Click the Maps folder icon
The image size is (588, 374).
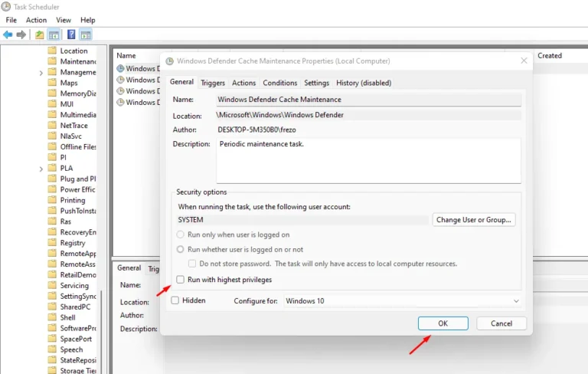(x=52, y=82)
